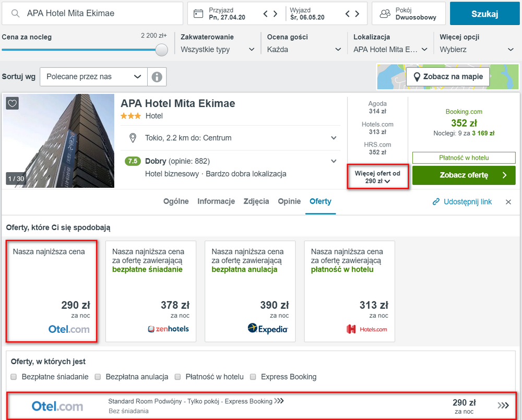This screenshot has width=522, height=420.
Task: Open the Ocena gości dropdown
Action: click(304, 50)
